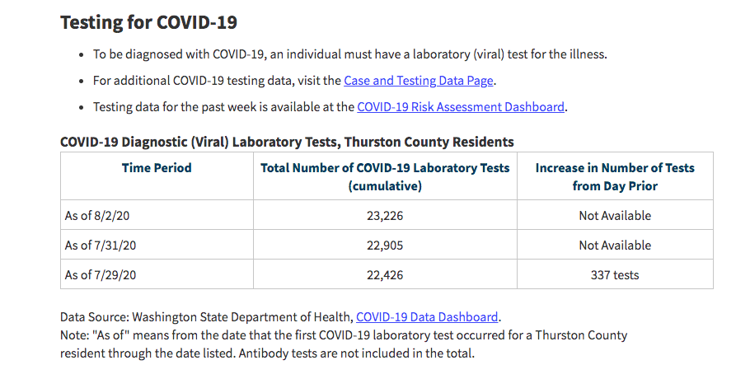The image size is (750, 379).
Task: Click the 22,426 total tests cell
Action: click(385, 275)
